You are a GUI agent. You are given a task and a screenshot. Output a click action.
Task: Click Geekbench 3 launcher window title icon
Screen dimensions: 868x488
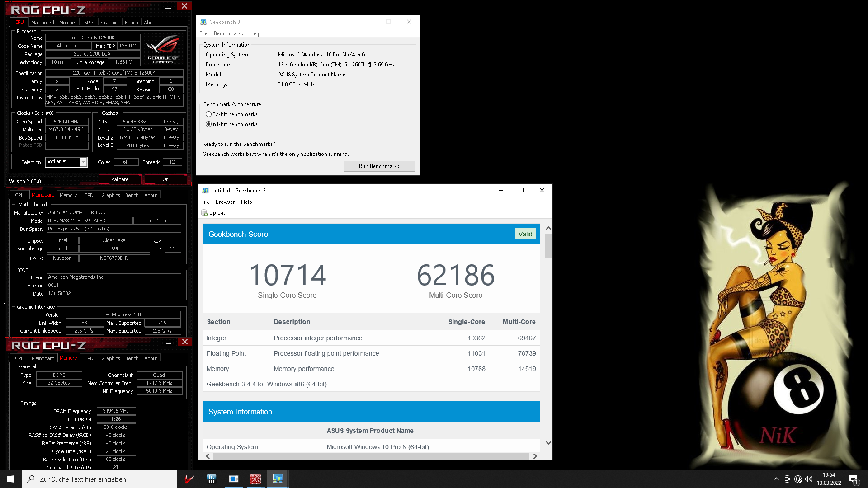203,22
